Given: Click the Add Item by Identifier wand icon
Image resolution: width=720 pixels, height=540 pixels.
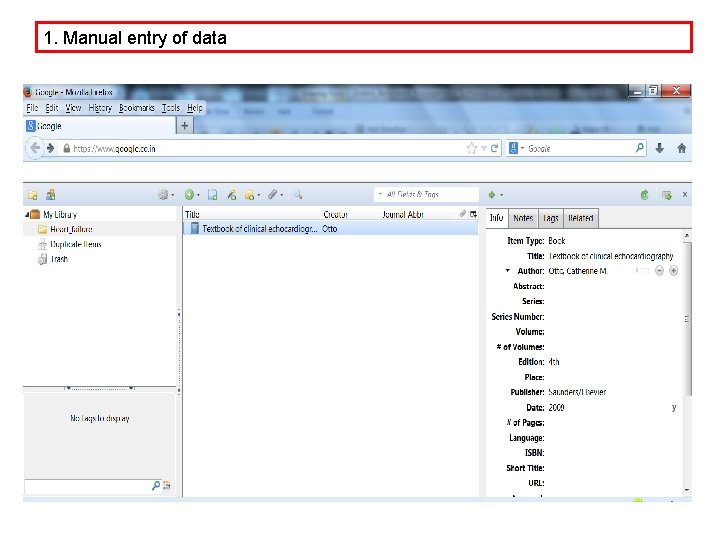Looking at the screenshot, I should coord(231,195).
